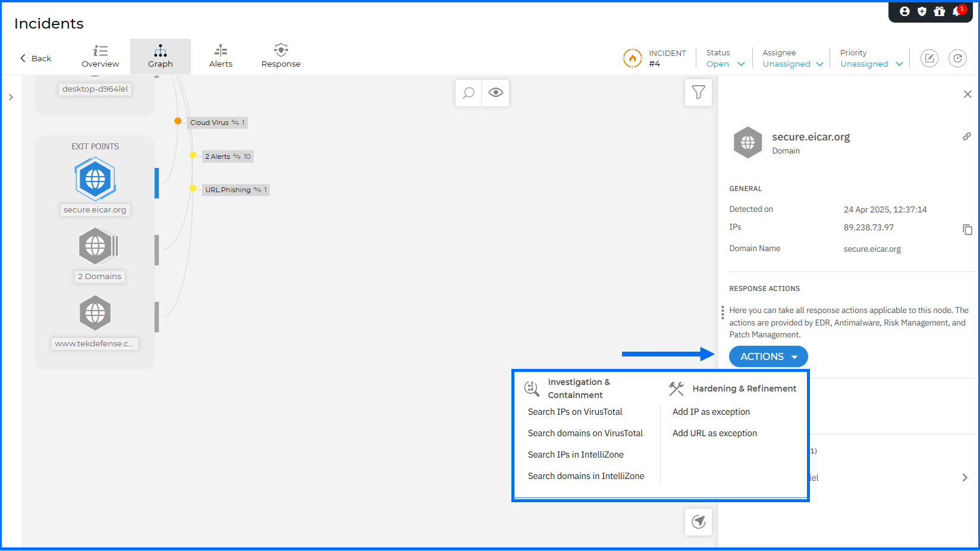Open the Assignee Unassigned dropdown
The image size is (980, 551).
(x=793, y=64)
